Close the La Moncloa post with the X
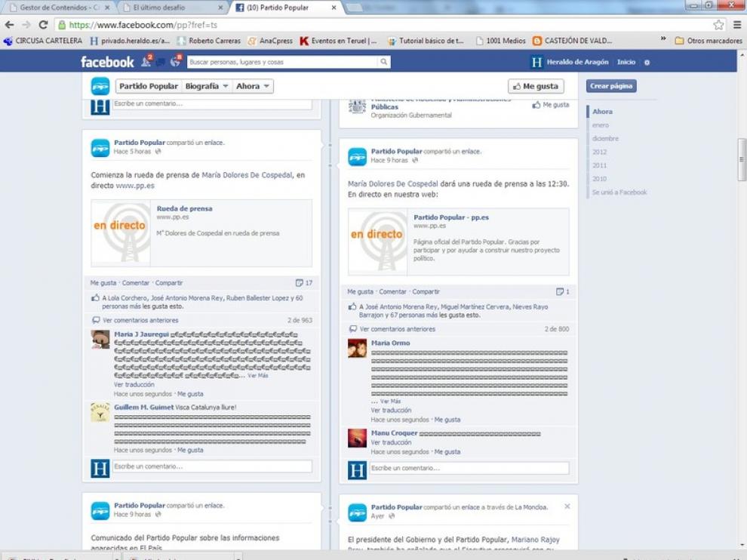Screen dimensions: 747x560 tap(567, 506)
